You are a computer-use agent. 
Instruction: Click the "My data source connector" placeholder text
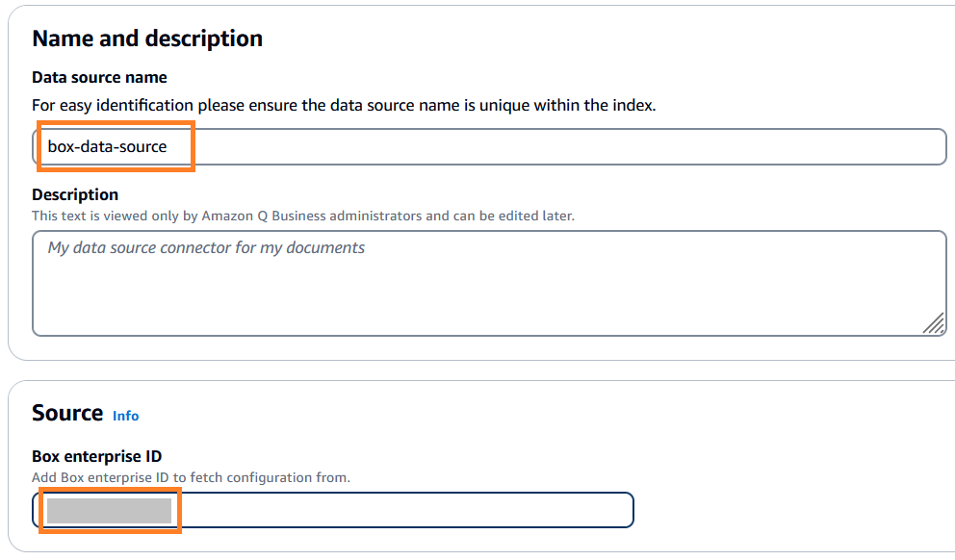(206, 248)
